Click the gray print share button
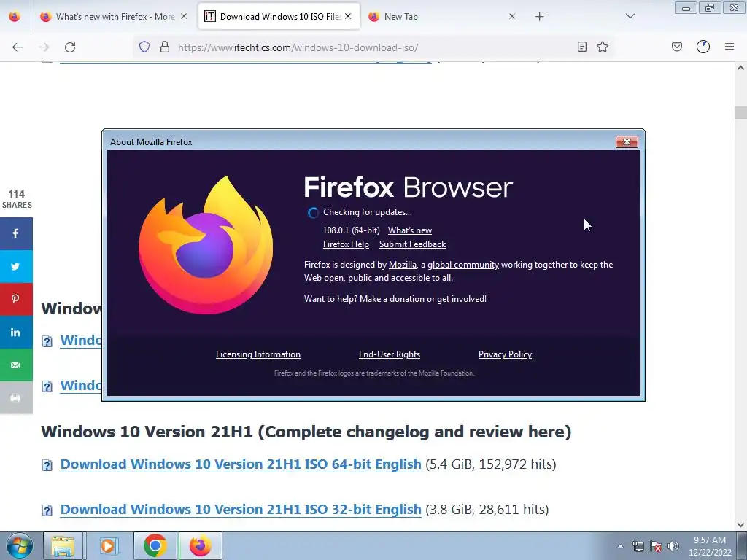This screenshot has width=747, height=560. tap(16, 397)
